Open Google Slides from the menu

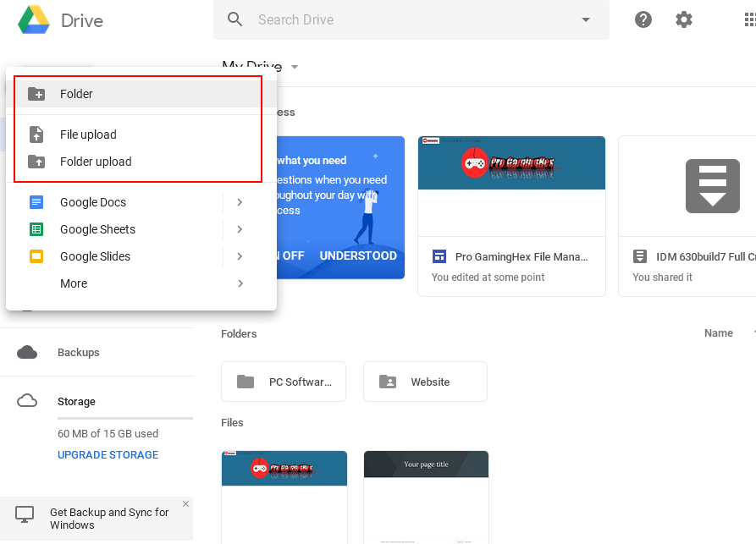(35, 256)
